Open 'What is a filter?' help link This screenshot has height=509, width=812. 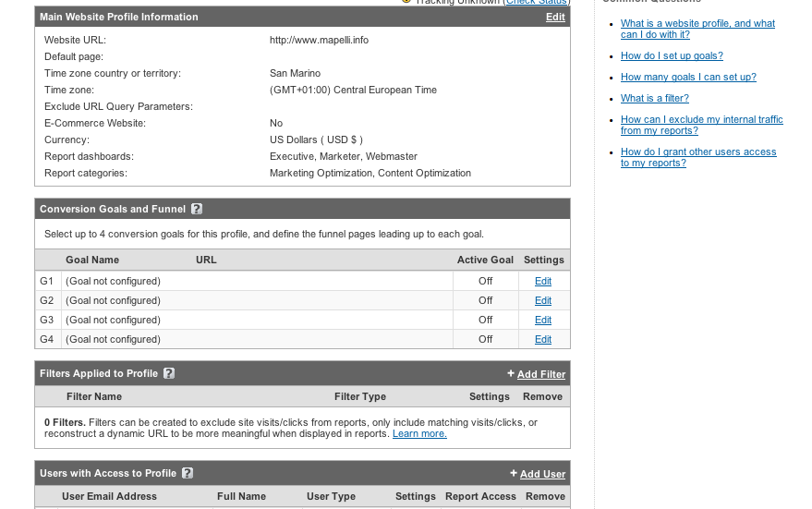655,99
